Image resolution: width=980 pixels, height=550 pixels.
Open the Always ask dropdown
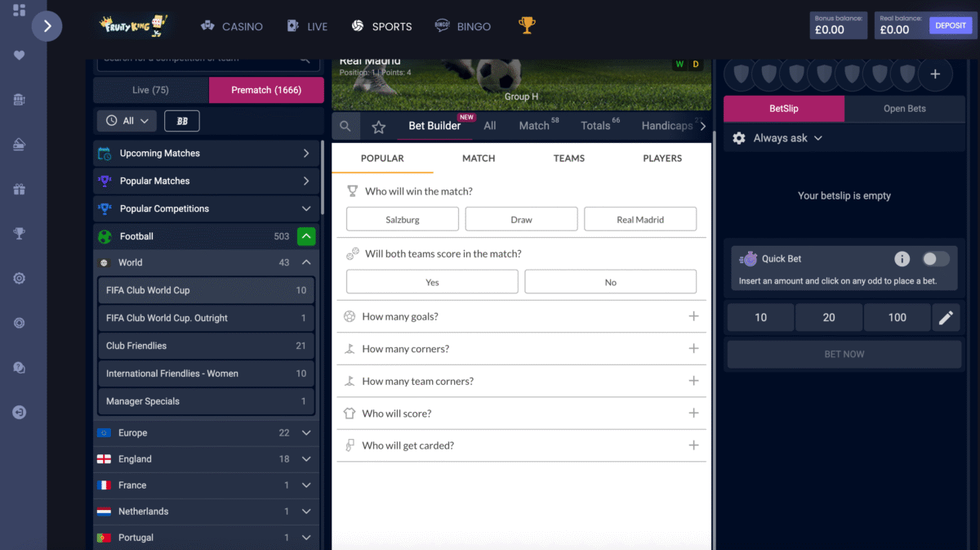(788, 138)
